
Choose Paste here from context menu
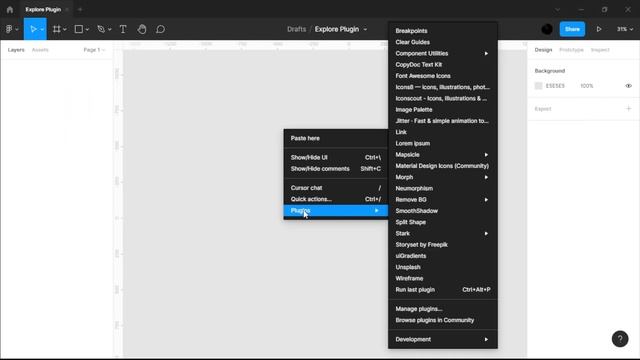tap(336, 138)
